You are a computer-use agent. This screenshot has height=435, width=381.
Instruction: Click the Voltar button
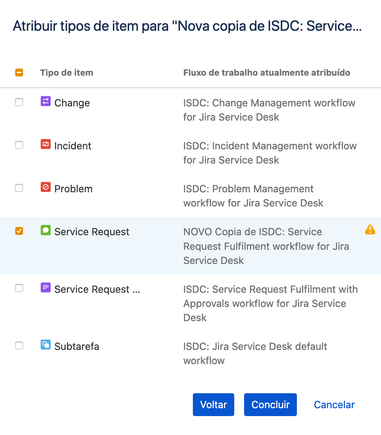pos(213,405)
